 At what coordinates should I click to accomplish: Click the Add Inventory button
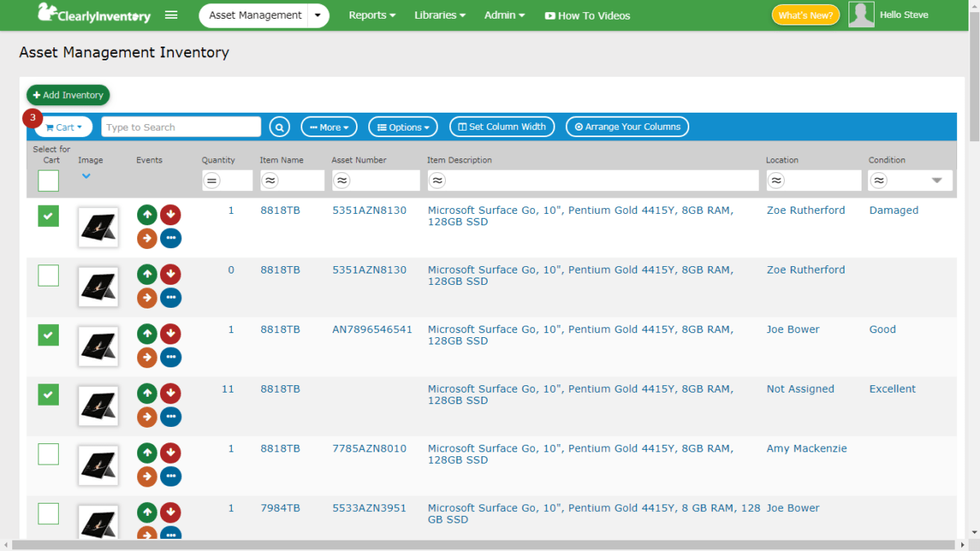[x=68, y=96]
